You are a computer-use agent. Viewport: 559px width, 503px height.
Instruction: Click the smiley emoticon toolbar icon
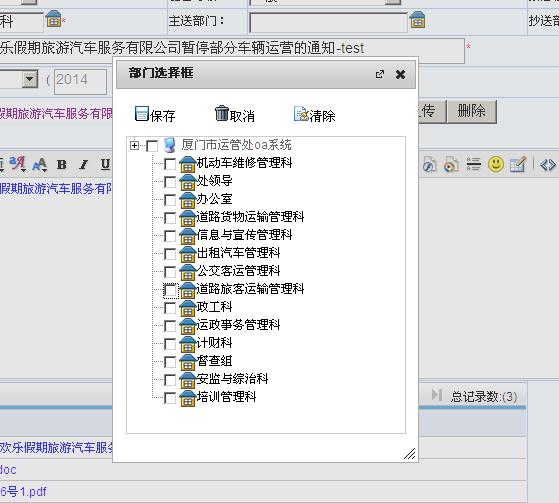(496, 164)
